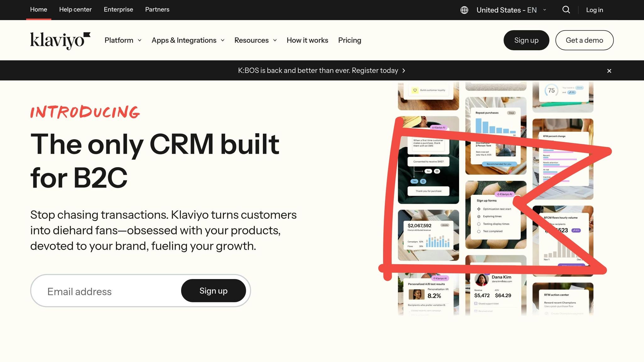This screenshot has height=362, width=644.
Task: Open the Pricing page
Action: pos(350,40)
